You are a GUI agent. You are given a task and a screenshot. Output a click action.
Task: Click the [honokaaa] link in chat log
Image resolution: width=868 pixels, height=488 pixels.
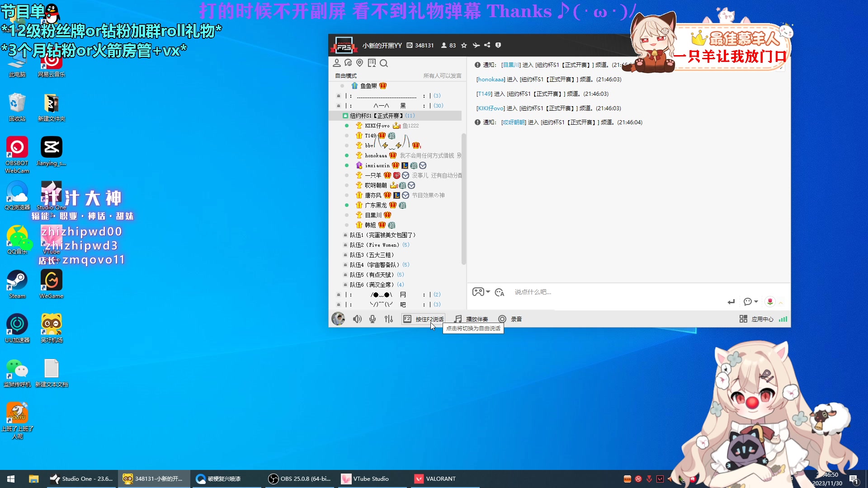pyautogui.click(x=491, y=80)
